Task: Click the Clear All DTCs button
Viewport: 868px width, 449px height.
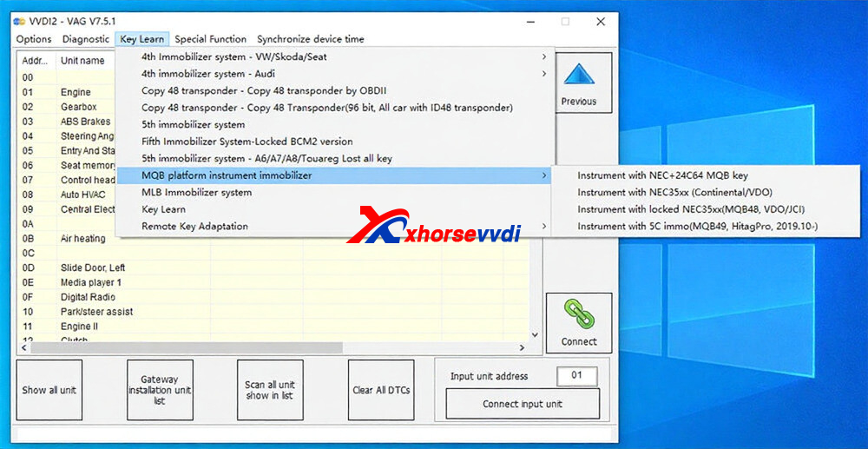Action: pos(381,390)
